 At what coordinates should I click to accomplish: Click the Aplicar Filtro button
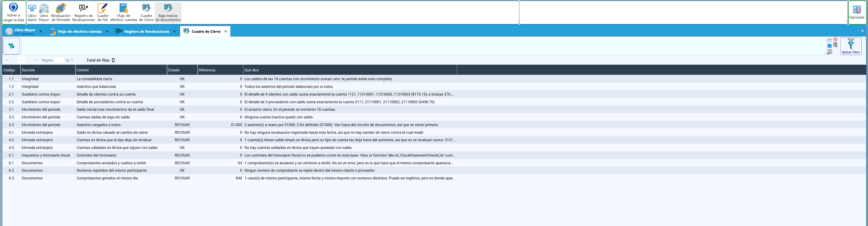[x=851, y=46]
